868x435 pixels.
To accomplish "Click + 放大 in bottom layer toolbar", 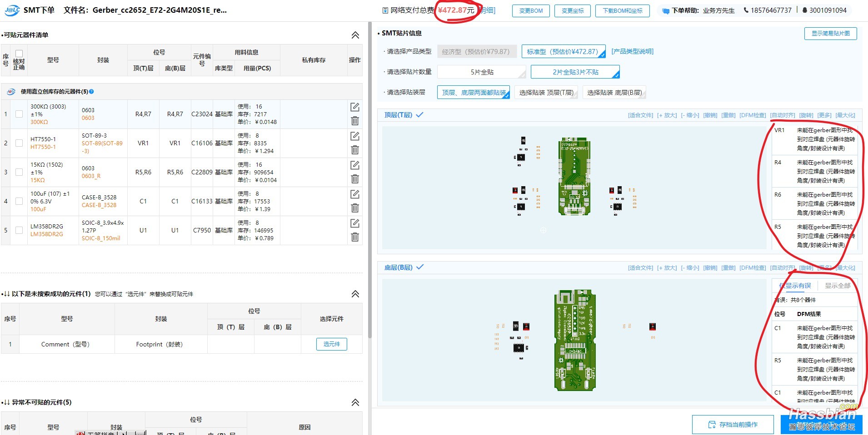I will coord(667,268).
